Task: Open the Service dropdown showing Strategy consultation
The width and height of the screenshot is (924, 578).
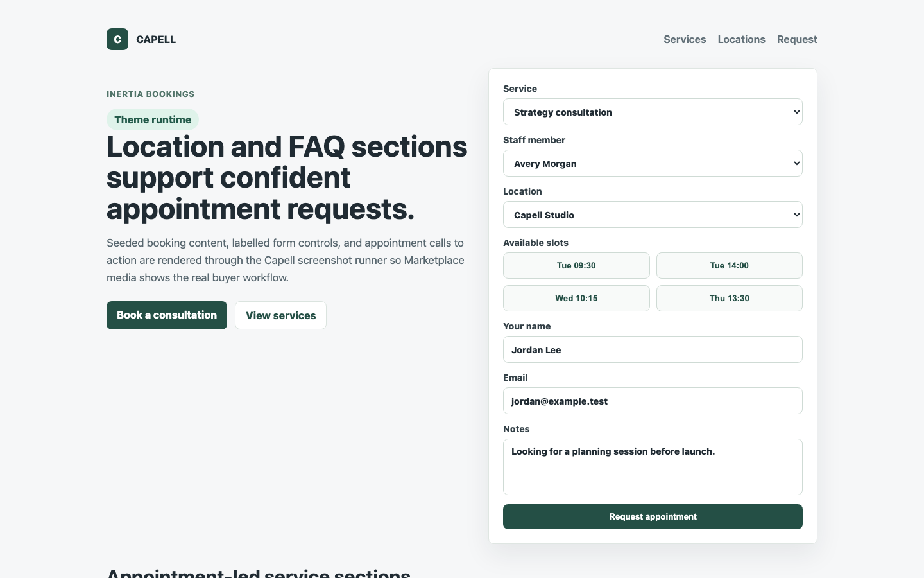Action: pyautogui.click(x=653, y=112)
